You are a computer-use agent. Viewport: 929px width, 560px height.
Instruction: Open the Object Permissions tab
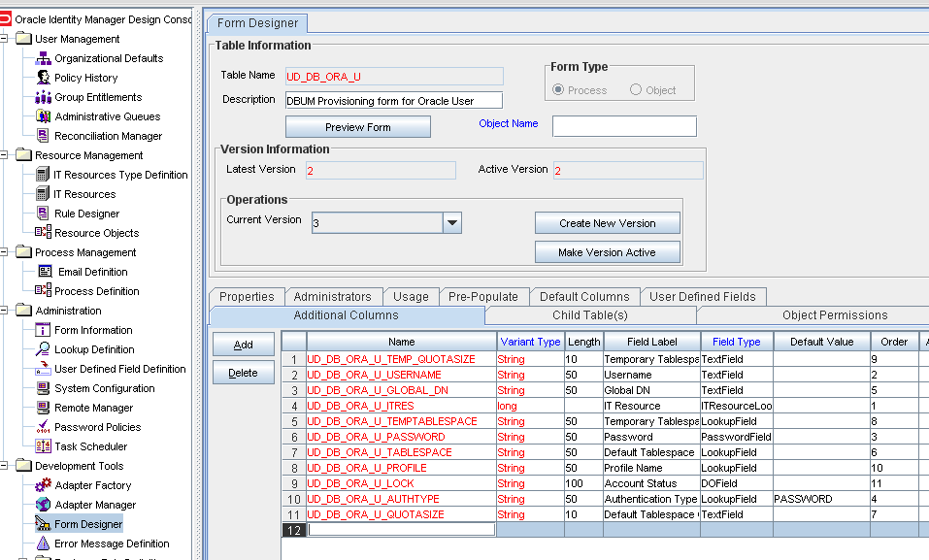tap(835, 315)
